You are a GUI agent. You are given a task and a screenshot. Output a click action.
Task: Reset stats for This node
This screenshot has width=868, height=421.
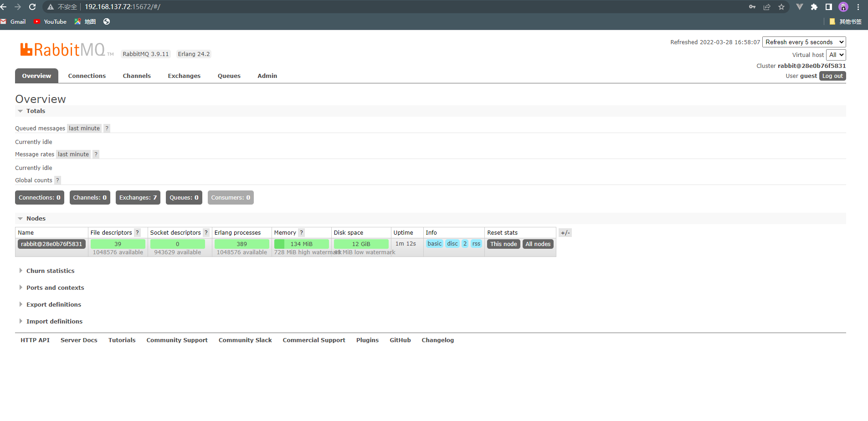point(503,244)
